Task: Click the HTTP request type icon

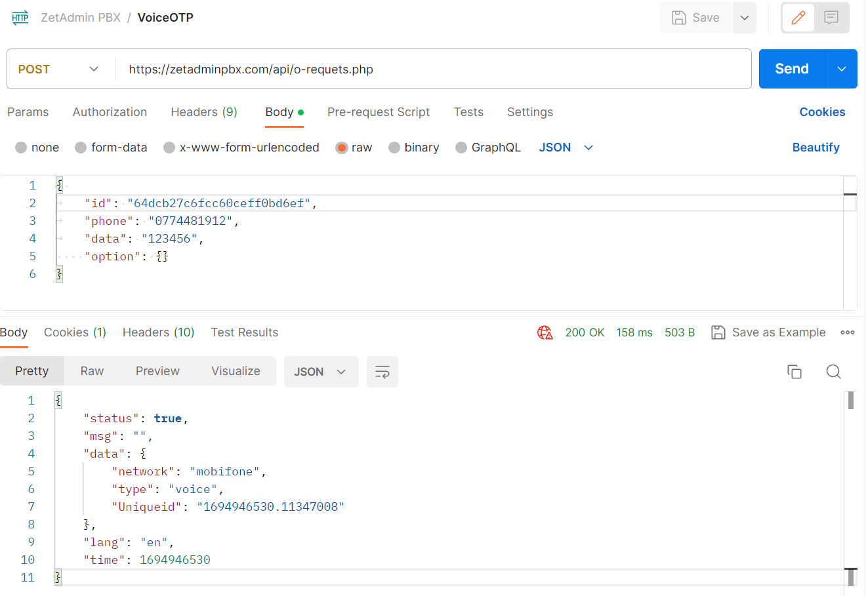Action: tap(20, 18)
